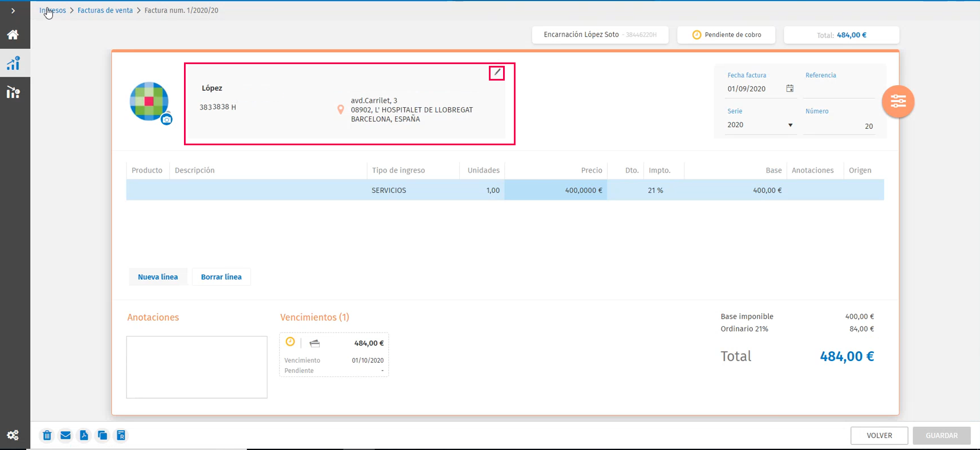Click the GUARDAR button
Screen dimensions: 980x450
941,435
